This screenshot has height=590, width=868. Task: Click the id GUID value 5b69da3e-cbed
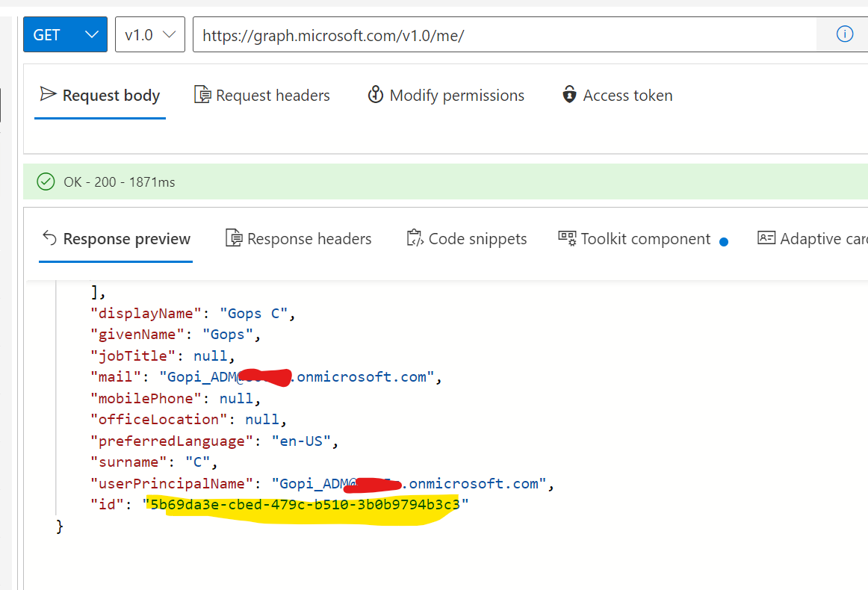(x=306, y=505)
